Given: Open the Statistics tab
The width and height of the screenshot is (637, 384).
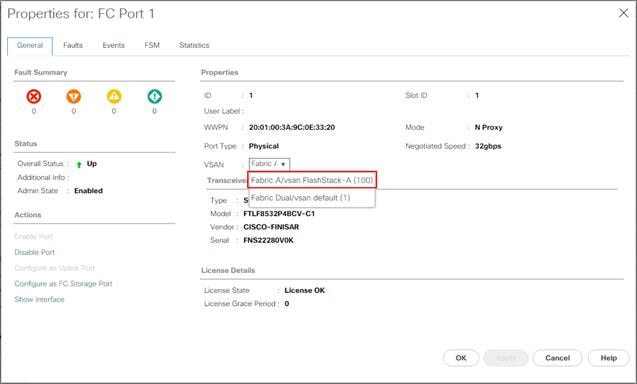Looking at the screenshot, I should point(194,46).
